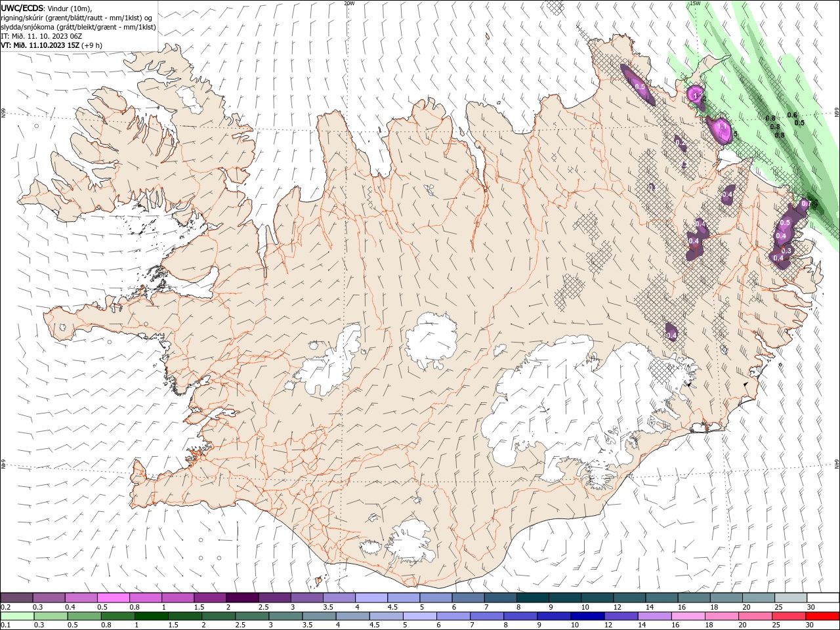840x630 pixels.
Task: Click the 'VT: Mið. 11.10.2023 15Z (+9 h)' line
Action: coord(51,45)
